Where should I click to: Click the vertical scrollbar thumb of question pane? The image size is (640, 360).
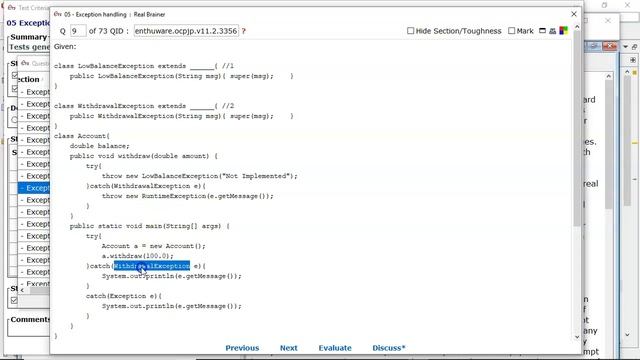click(577, 129)
